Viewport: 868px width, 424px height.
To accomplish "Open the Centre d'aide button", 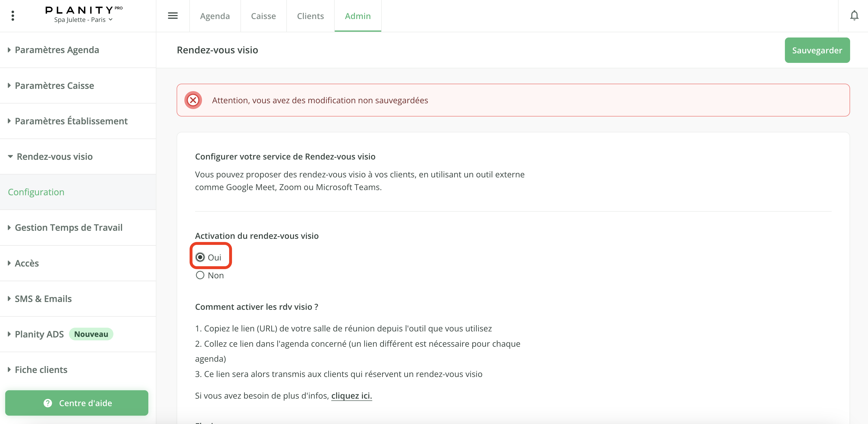I will [x=77, y=403].
